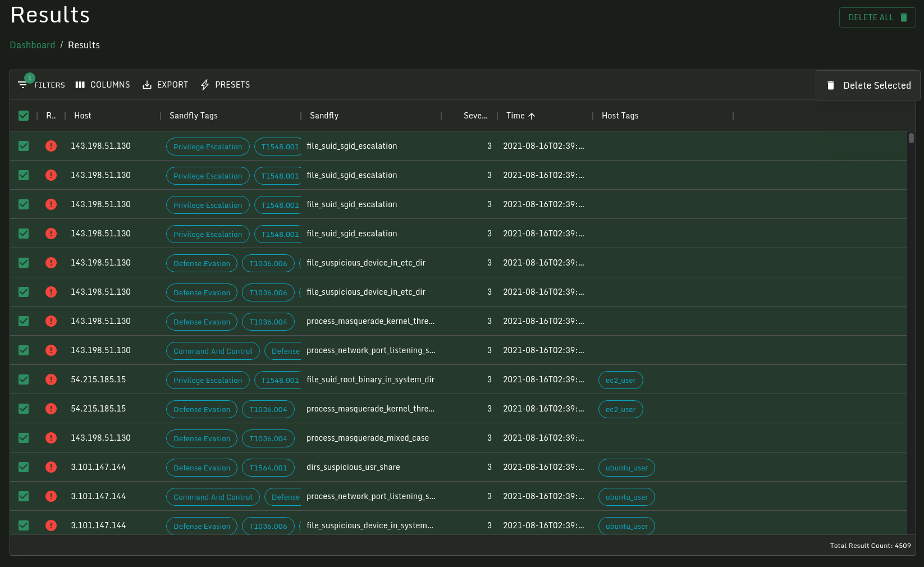The height and width of the screenshot is (567, 924).
Task: Sort by the Severity column header
Action: (x=475, y=116)
